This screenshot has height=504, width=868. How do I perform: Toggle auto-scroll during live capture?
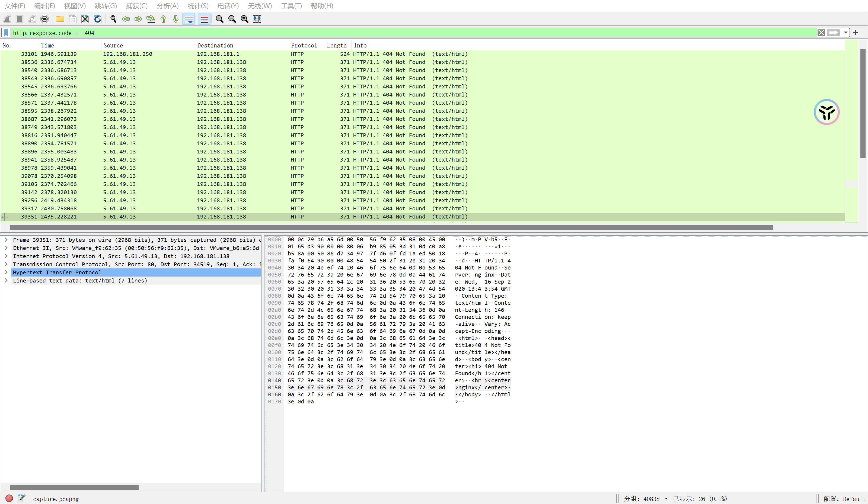[189, 19]
